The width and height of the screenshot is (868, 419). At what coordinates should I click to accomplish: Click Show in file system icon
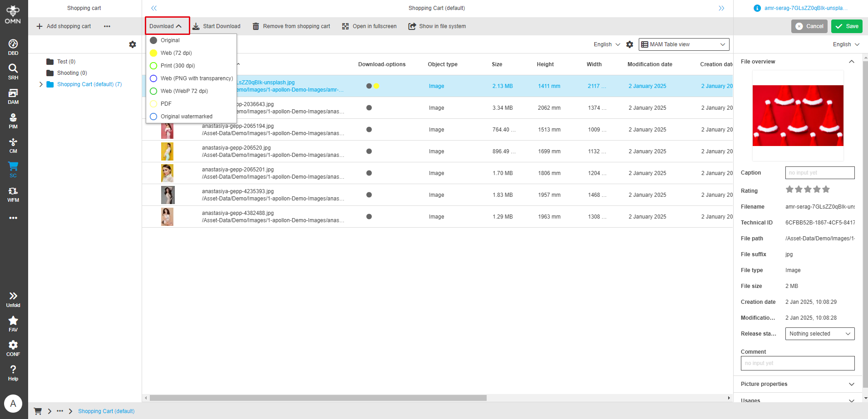412,26
